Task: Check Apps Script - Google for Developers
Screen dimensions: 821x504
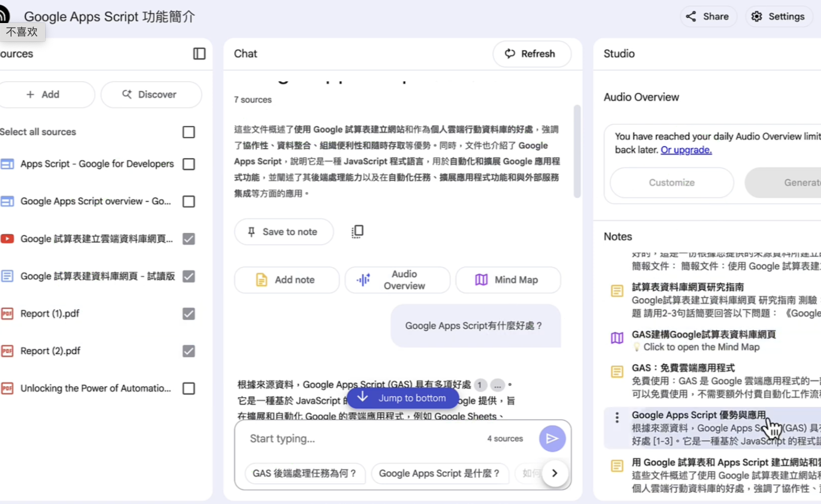Action: pos(189,164)
